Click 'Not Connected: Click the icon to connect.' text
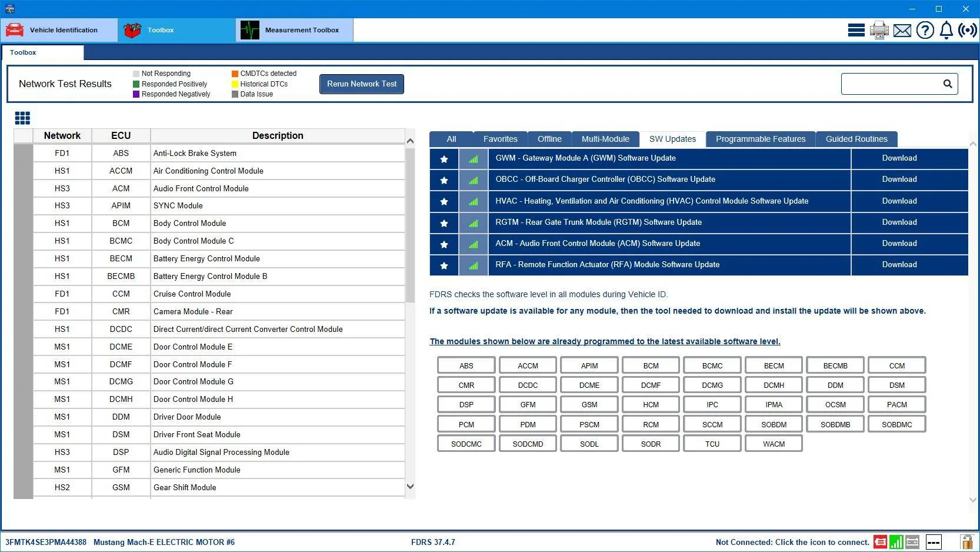980x552 pixels. [x=792, y=543]
